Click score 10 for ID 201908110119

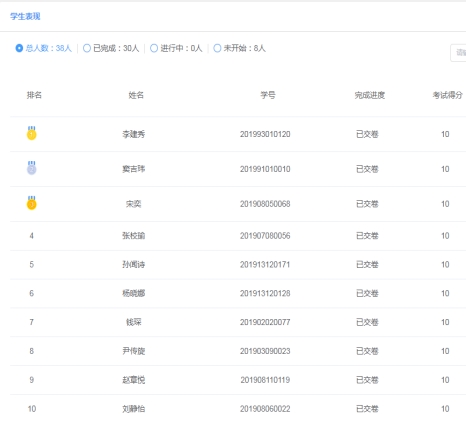click(x=445, y=380)
